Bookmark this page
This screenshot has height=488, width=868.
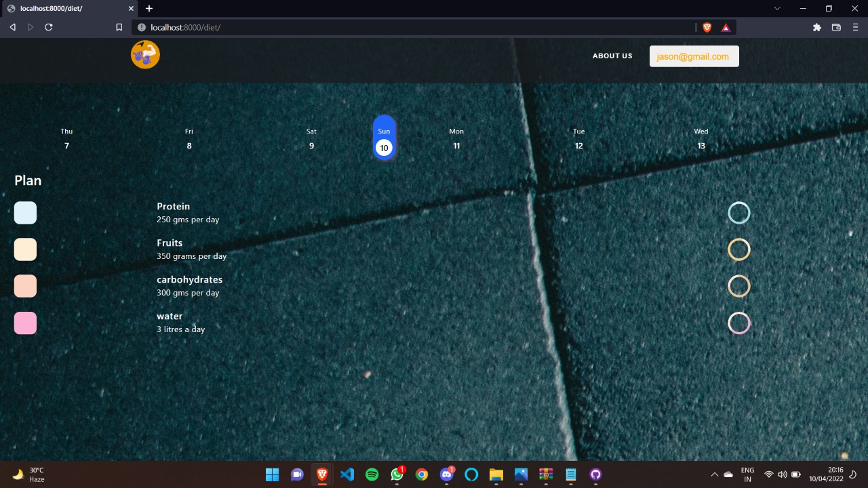(119, 27)
